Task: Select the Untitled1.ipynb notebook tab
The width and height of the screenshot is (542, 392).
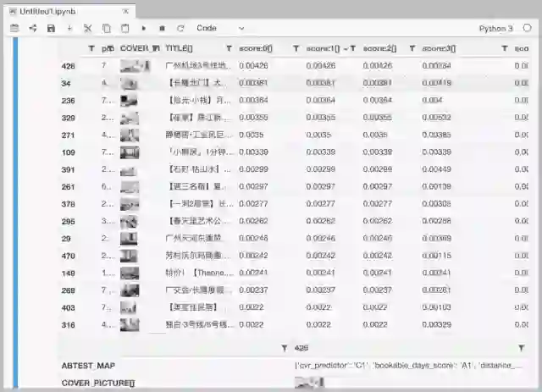Action: coord(69,11)
